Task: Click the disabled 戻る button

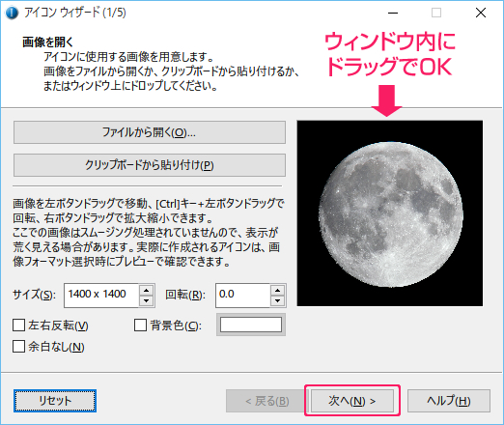Action: tap(267, 401)
